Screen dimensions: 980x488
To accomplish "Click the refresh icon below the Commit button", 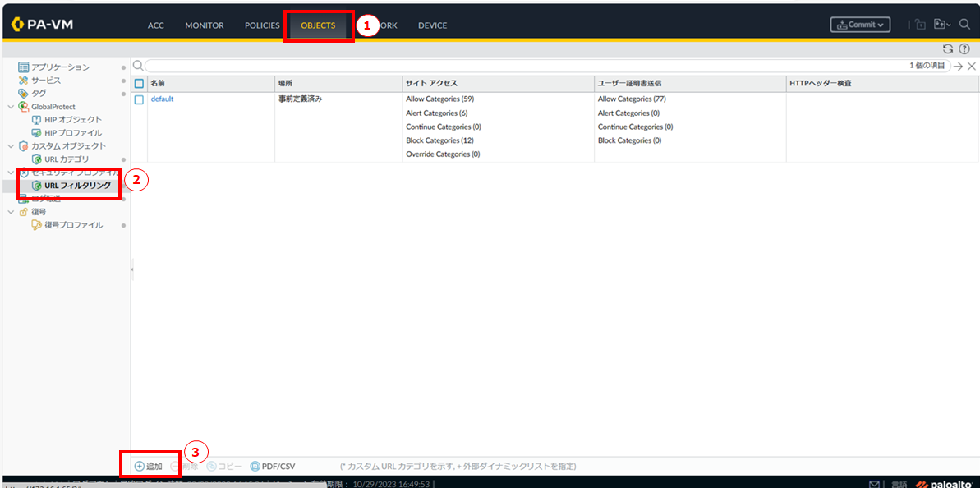I will pyautogui.click(x=947, y=48).
